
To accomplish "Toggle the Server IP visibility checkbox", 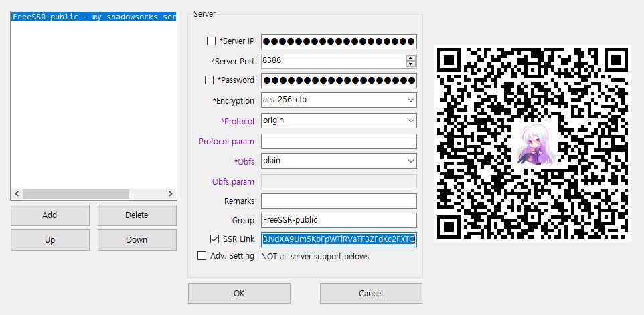I will [x=211, y=41].
